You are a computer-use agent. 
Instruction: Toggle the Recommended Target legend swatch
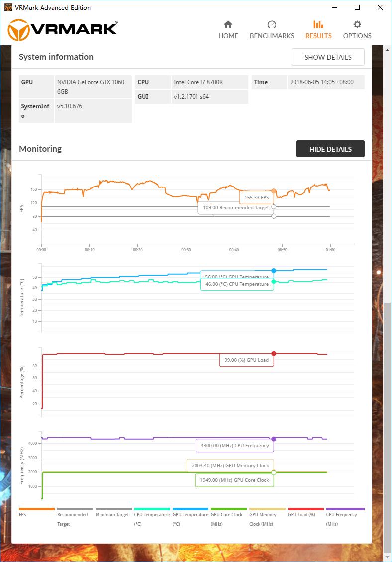click(75, 509)
